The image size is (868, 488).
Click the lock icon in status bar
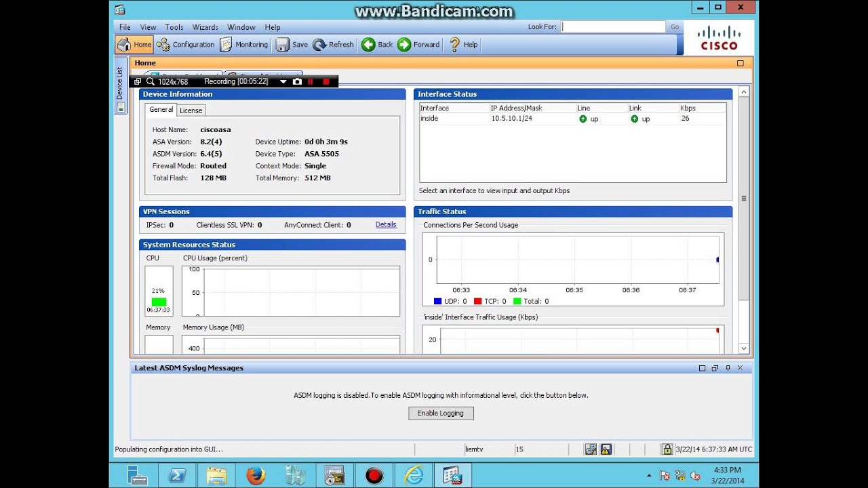(x=667, y=449)
